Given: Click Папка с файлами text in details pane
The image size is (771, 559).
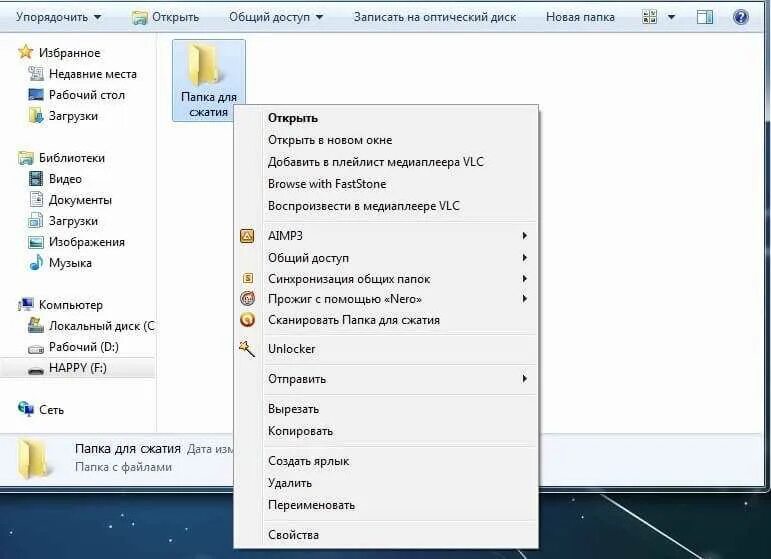Looking at the screenshot, I should pyautogui.click(x=123, y=467).
